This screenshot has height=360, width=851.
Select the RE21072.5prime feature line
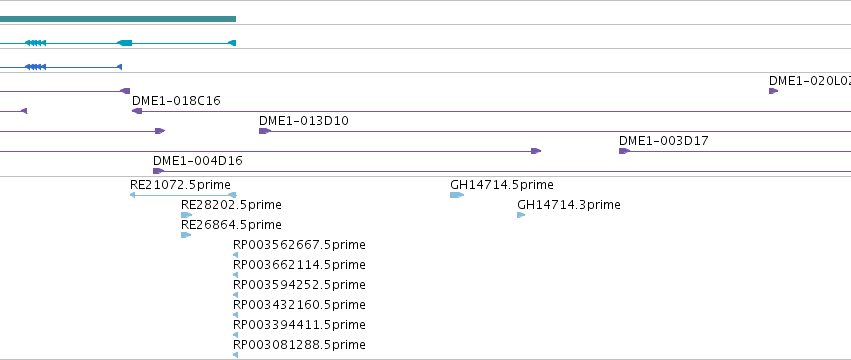183,195
